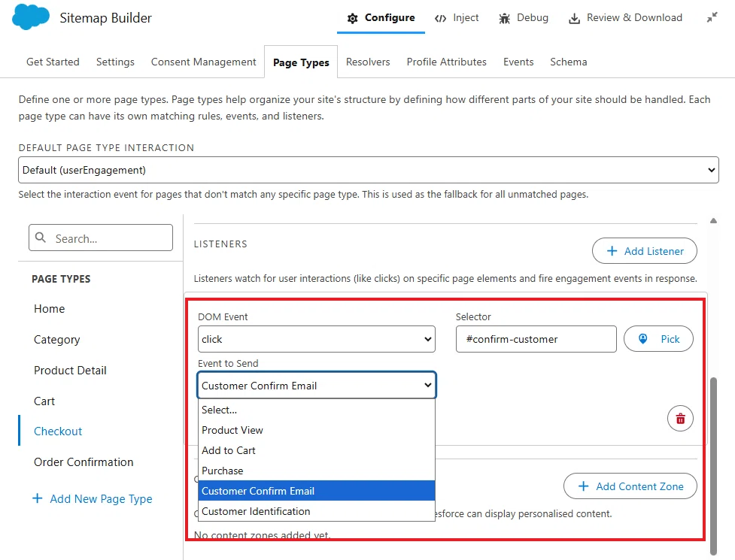Focus the page types Search field
735x560 pixels.
click(101, 238)
